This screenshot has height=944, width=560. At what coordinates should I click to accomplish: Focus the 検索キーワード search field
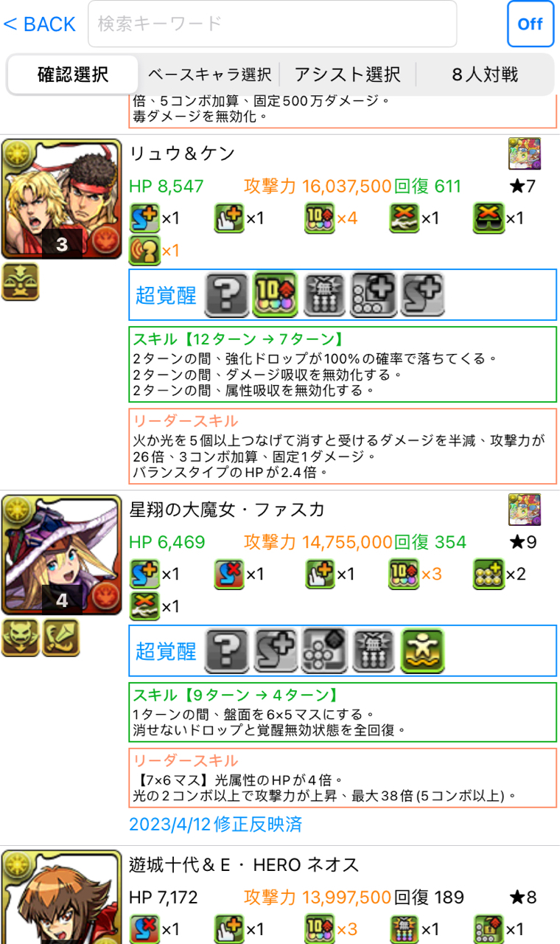(x=273, y=24)
